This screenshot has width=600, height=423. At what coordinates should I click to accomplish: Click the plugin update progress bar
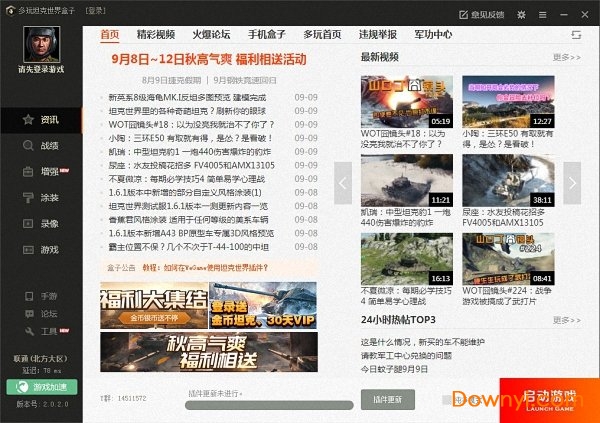point(269,405)
